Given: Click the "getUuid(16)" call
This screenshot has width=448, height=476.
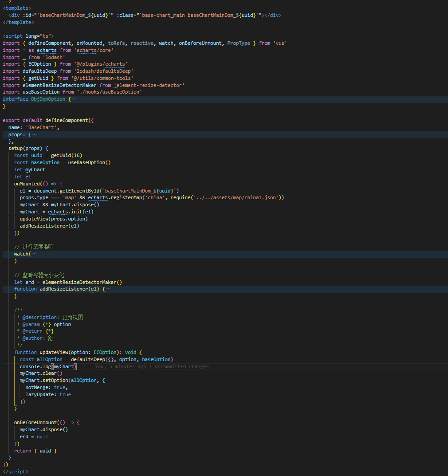Looking at the screenshot, I should point(67,155).
